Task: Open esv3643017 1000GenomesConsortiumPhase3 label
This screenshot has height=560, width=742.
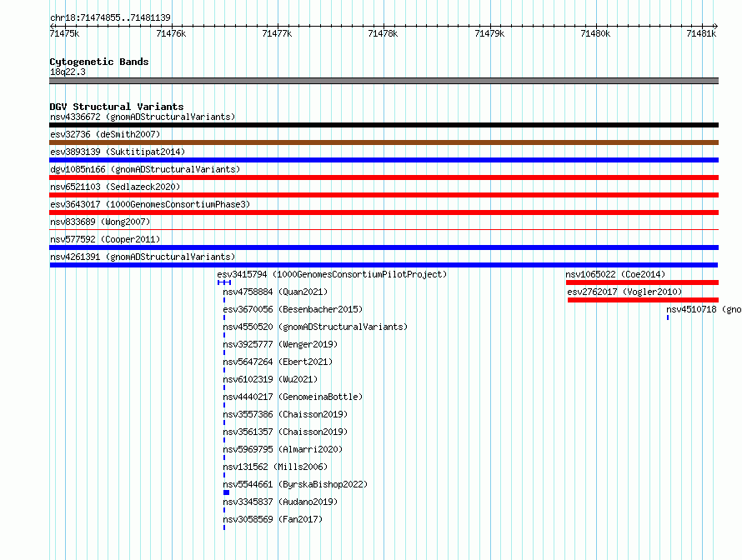Action: pos(150,204)
